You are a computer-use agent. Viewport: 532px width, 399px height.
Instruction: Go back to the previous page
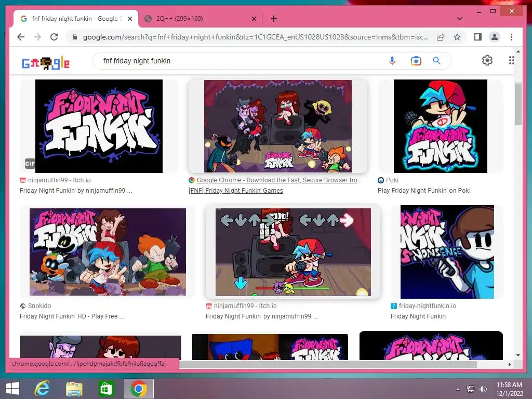coord(21,37)
